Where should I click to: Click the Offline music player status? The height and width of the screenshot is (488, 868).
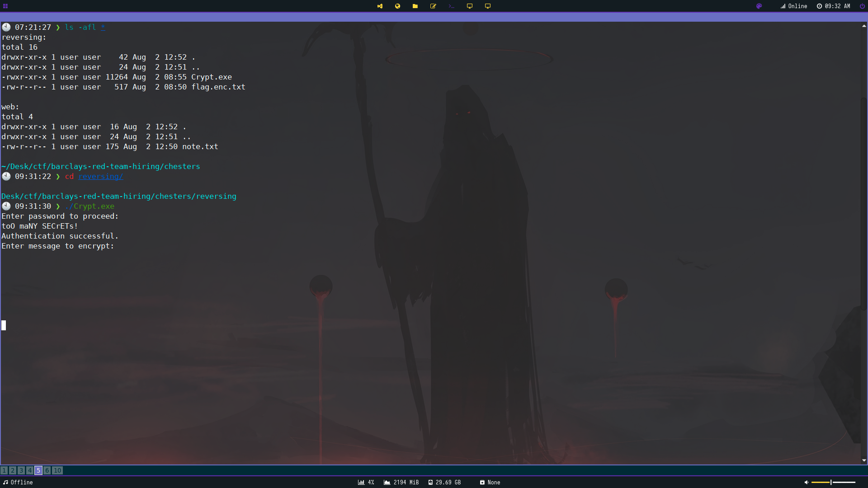18,483
